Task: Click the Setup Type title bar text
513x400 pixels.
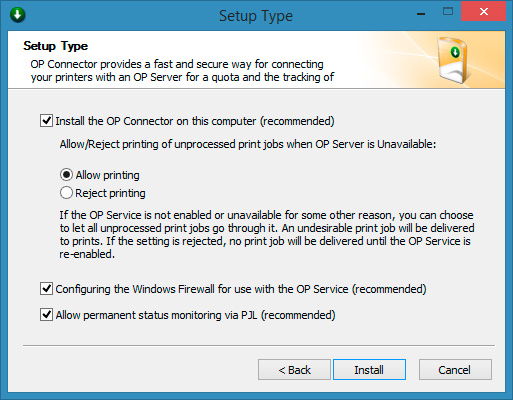Action: pyautogui.click(x=256, y=16)
